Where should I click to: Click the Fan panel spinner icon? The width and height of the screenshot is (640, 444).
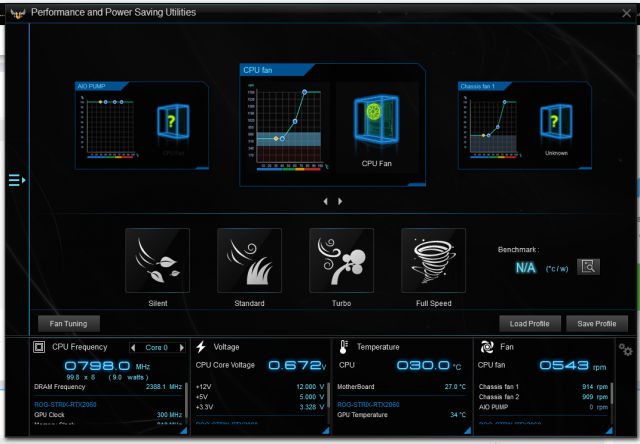487,347
